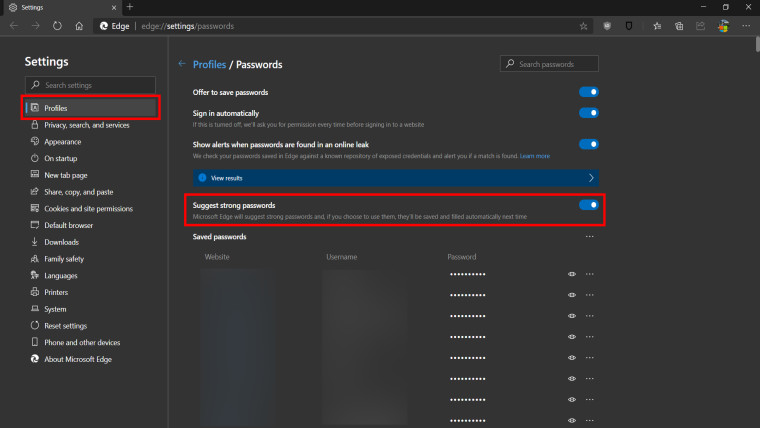Click the shield extension icon in the toolbar
Viewport: 760px width, 428px height.
coord(607,26)
